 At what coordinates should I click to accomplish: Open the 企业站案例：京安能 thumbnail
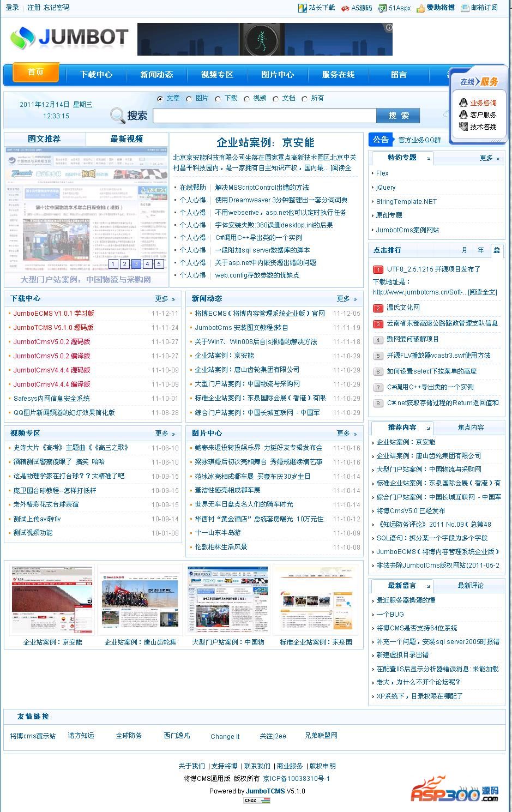pos(52,600)
